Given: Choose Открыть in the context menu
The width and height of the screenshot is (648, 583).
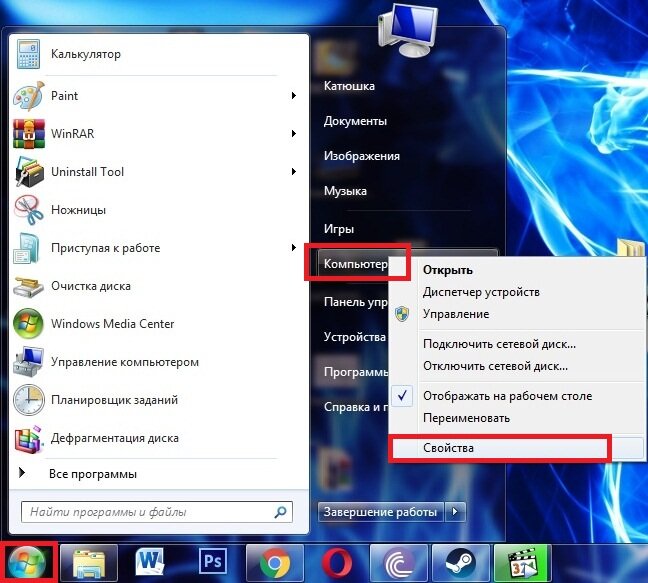Looking at the screenshot, I should pyautogui.click(x=448, y=270).
